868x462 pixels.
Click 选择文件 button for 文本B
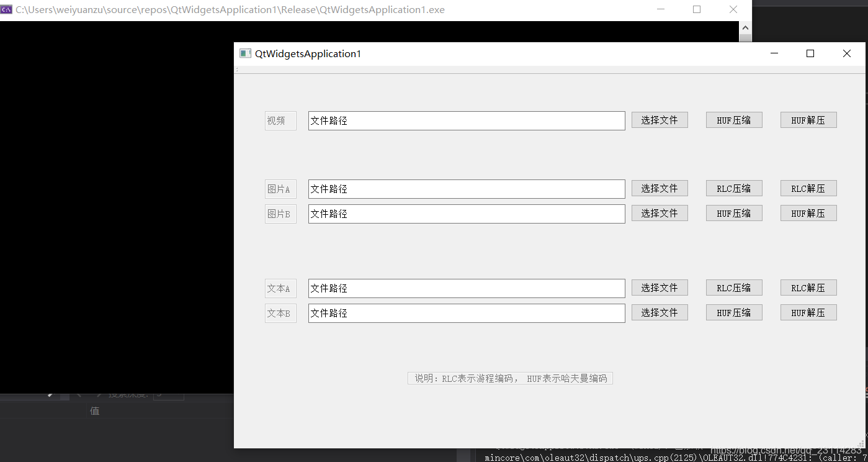659,312
